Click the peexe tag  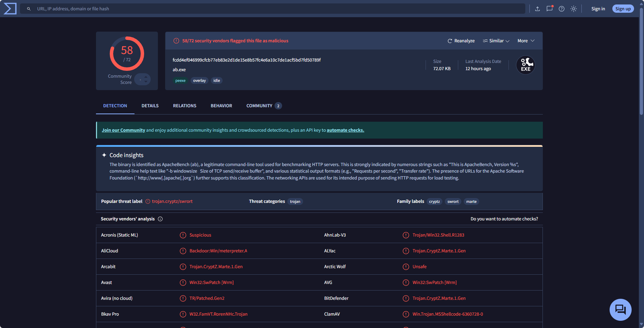180,81
